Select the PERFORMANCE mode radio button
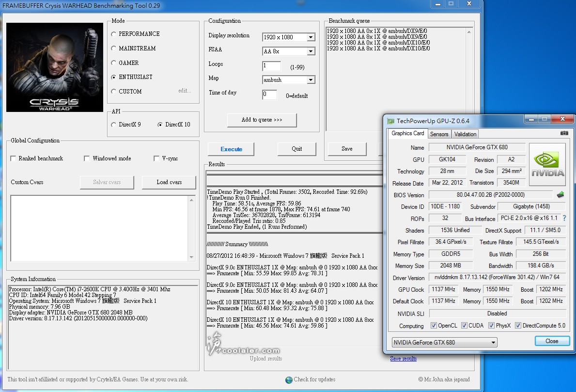 coord(113,34)
